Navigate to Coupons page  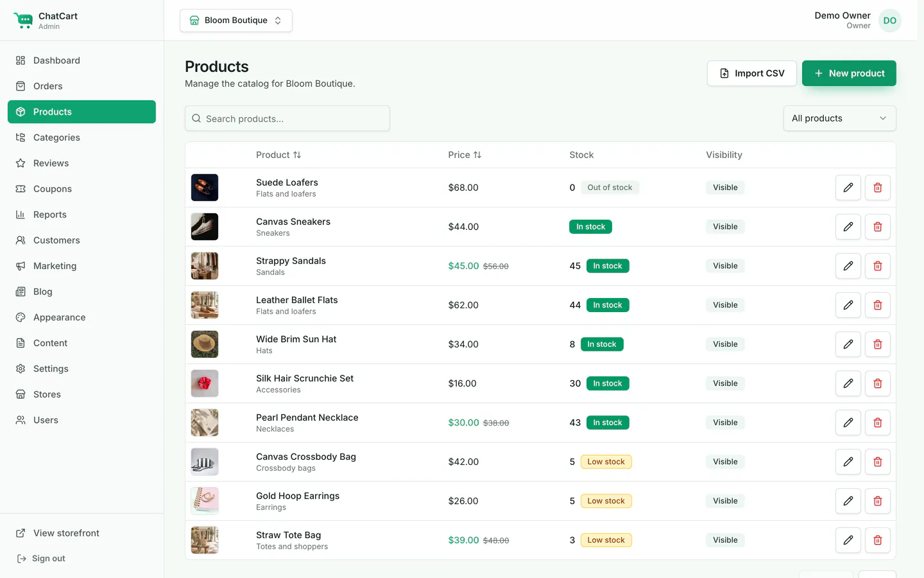point(81,189)
